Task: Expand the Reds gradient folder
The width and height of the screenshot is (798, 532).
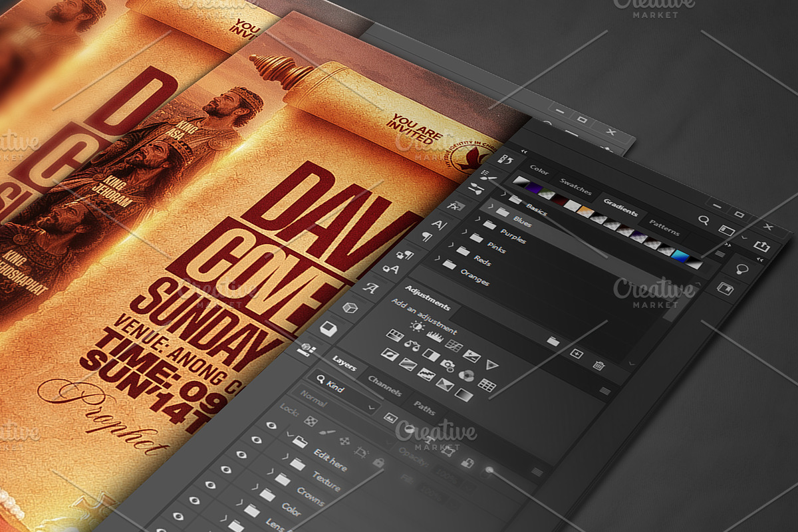Action: tap(450, 245)
